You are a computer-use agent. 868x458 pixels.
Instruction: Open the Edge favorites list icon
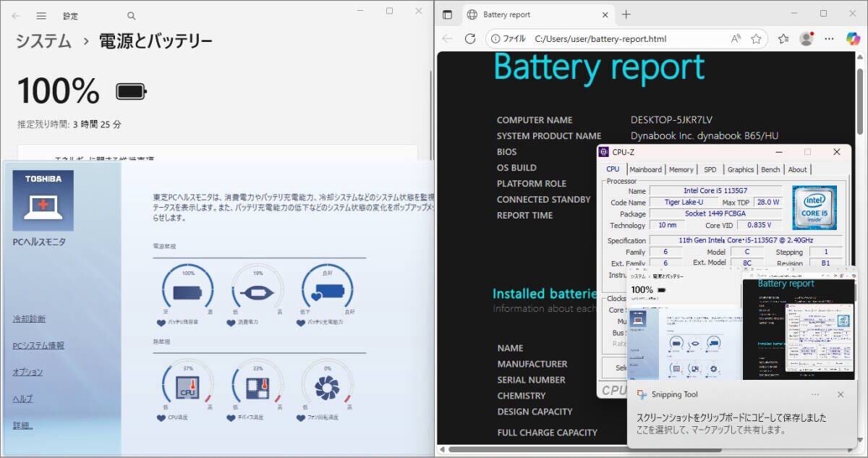(x=783, y=39)
